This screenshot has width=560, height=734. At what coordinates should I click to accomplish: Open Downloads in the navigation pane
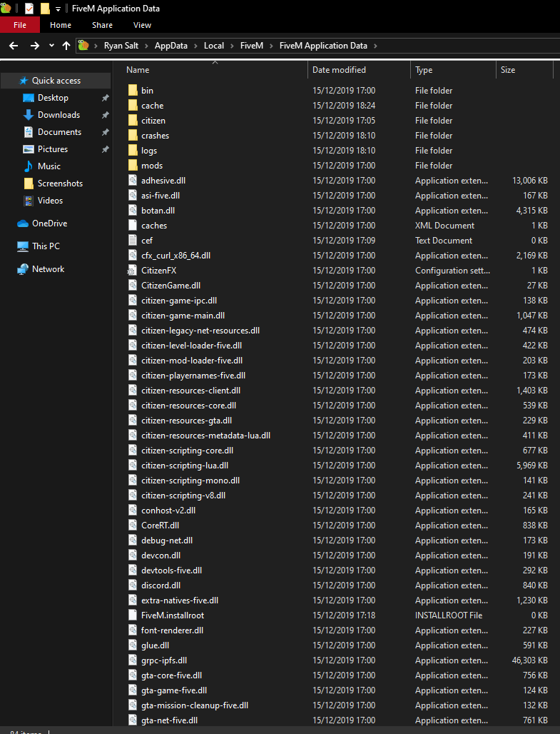coord(58,115)
